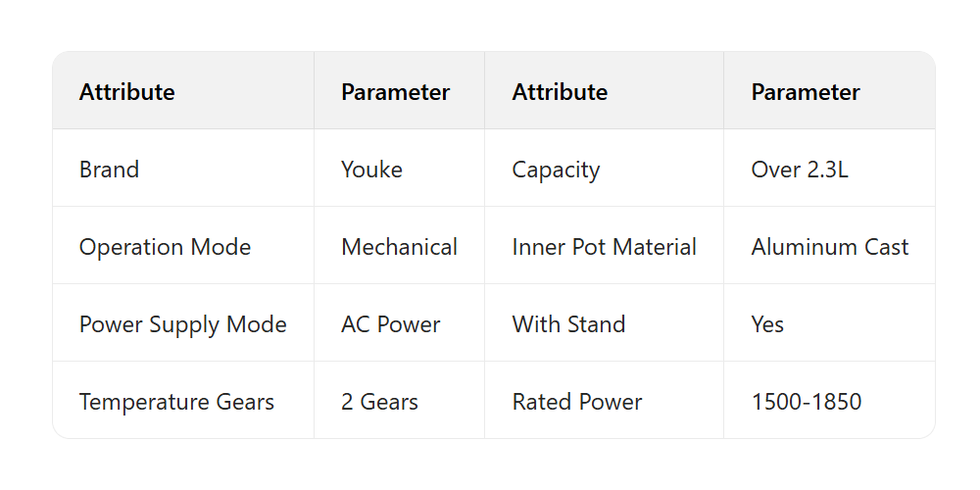Select the Over 2.3L value
This screenshot has height=490, width=980.
[x=800, y=170]
